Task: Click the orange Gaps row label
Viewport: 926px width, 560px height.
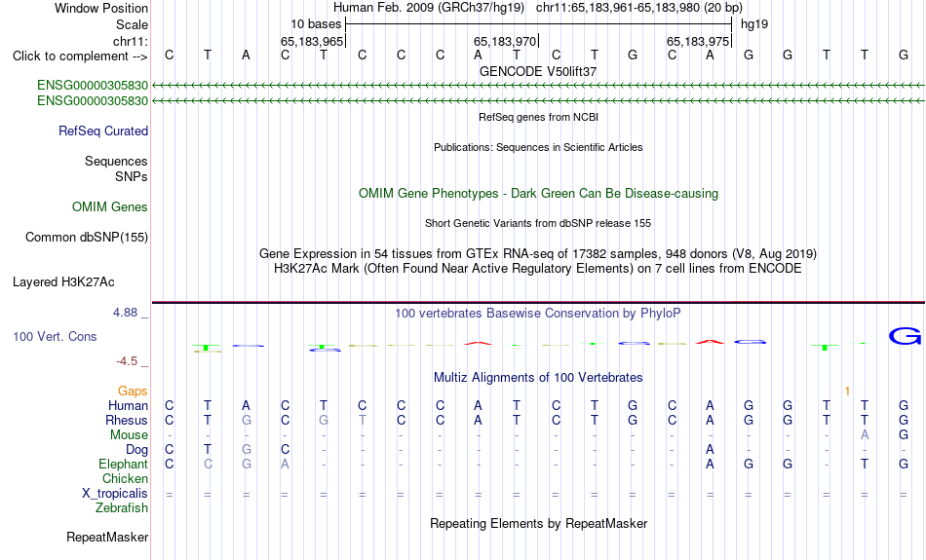Action: click(x=133, y=392)
